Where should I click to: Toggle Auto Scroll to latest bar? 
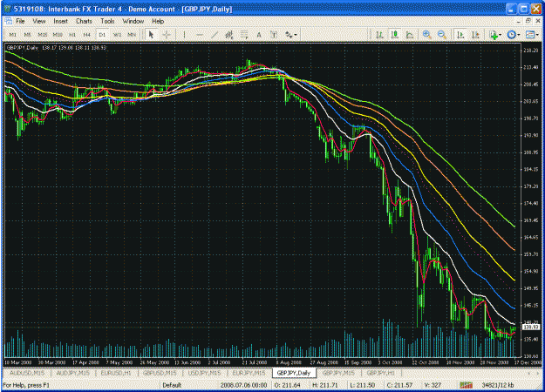[460, 35]
